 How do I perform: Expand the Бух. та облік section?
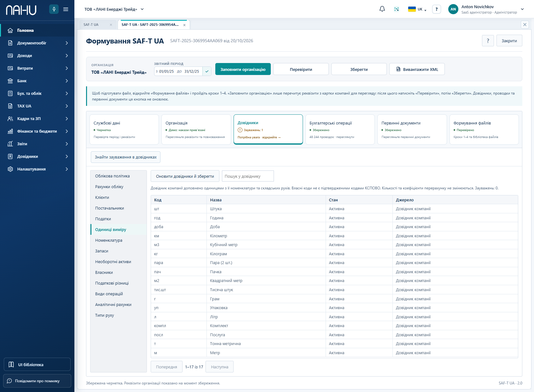[67, 93]
